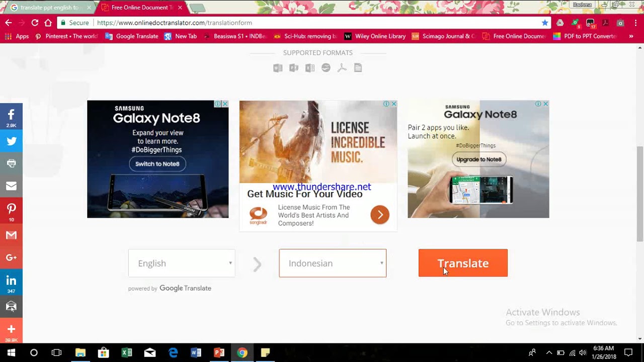
Task: Open File Explorer from taskbar
Action: tap(80, 352)
